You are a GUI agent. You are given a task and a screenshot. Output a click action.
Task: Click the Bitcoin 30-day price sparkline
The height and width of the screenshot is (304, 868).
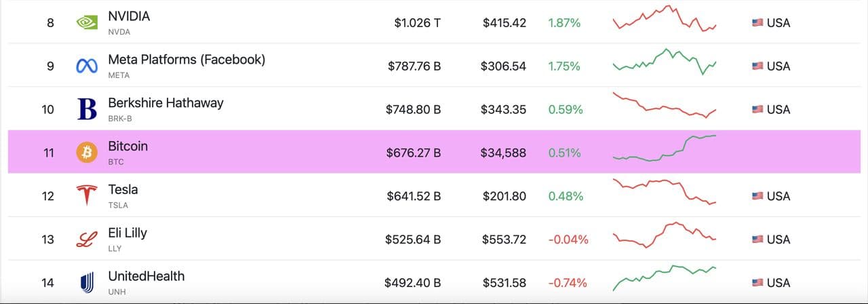664,149
